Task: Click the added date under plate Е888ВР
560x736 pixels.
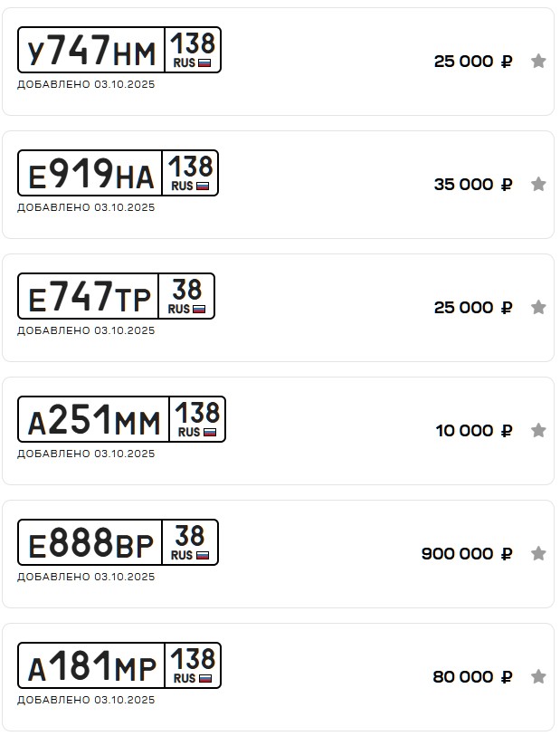Action: pyautogui.click(x=86, y=577)
